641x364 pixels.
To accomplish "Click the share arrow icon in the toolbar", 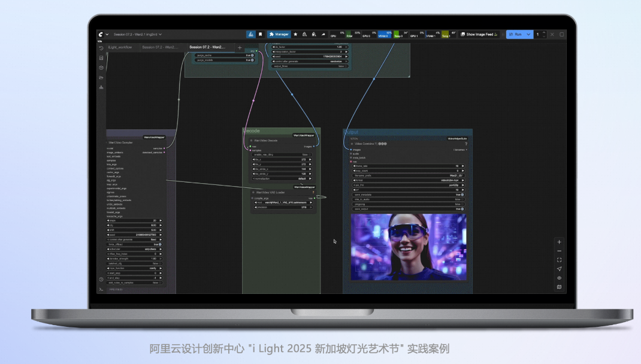I will click(x=323, y=34).
